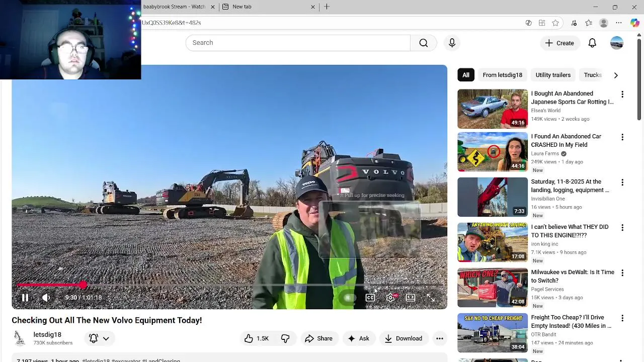
Task: Open options for the Saturday 11-8-2025 video
Action: click(x=622, y=182)
